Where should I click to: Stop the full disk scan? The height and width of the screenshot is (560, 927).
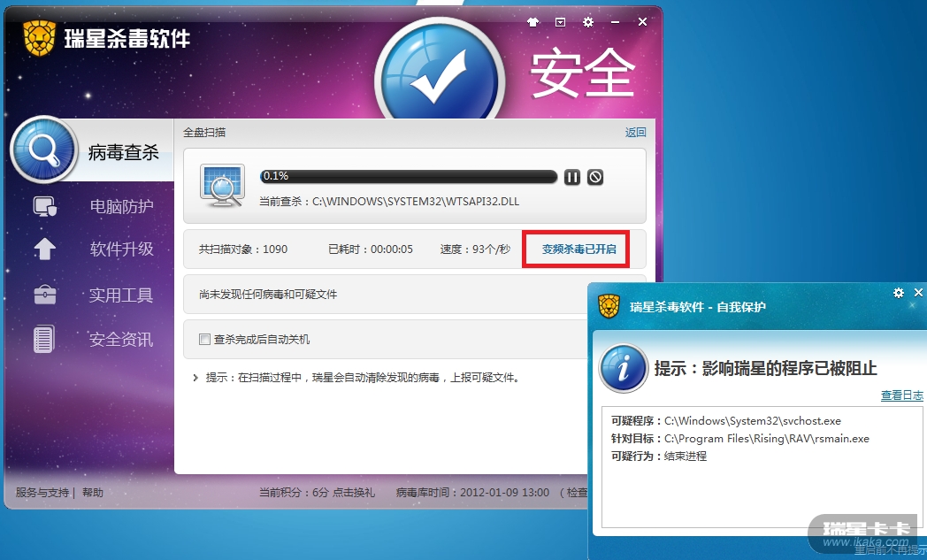coord(595,177)
